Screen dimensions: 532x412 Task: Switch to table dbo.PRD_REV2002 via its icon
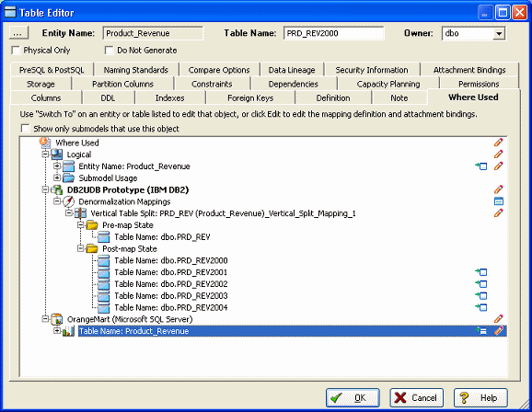(481, 284)
